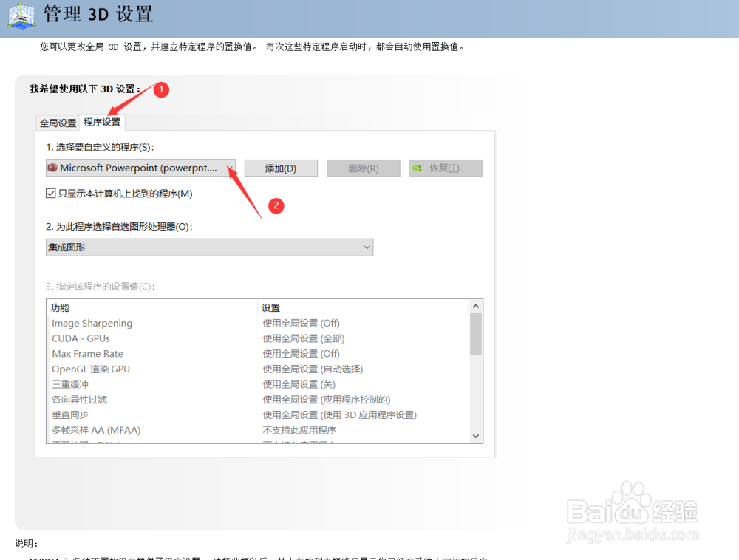The height and width of the screenshot is (560, 739).
Task: Click the Microsoft Powerpoint application icon
Action: click(x=52, y=168)
